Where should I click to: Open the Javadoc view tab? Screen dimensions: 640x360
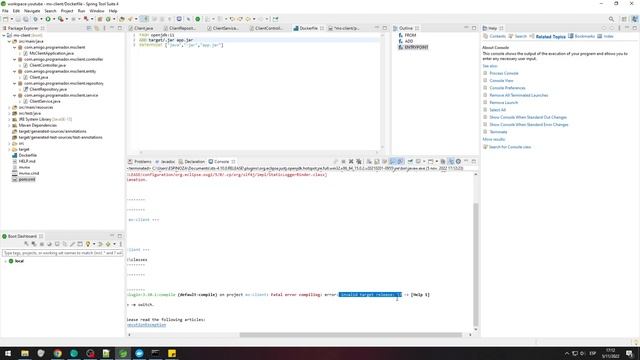pyautogui.click(x=165, y=162)
